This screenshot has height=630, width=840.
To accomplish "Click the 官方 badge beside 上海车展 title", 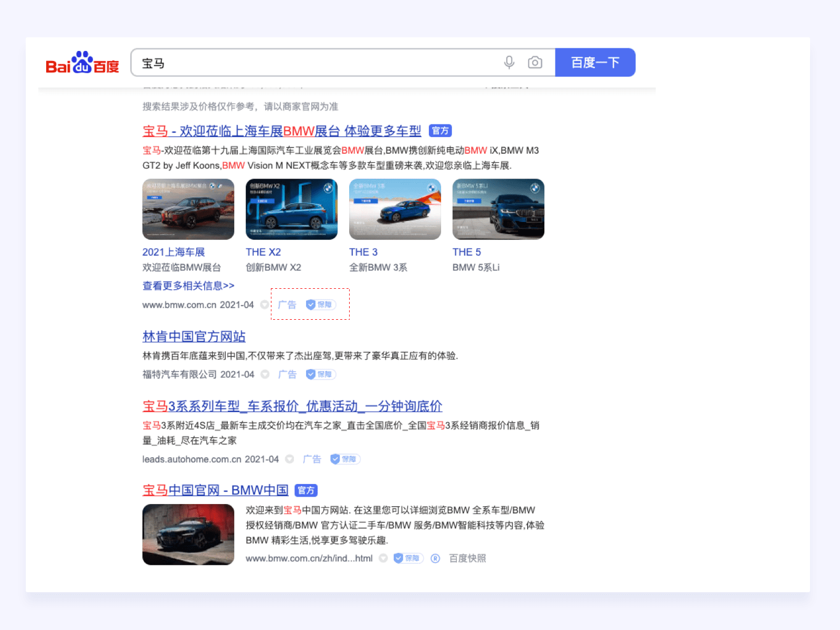I will [440, 131].
